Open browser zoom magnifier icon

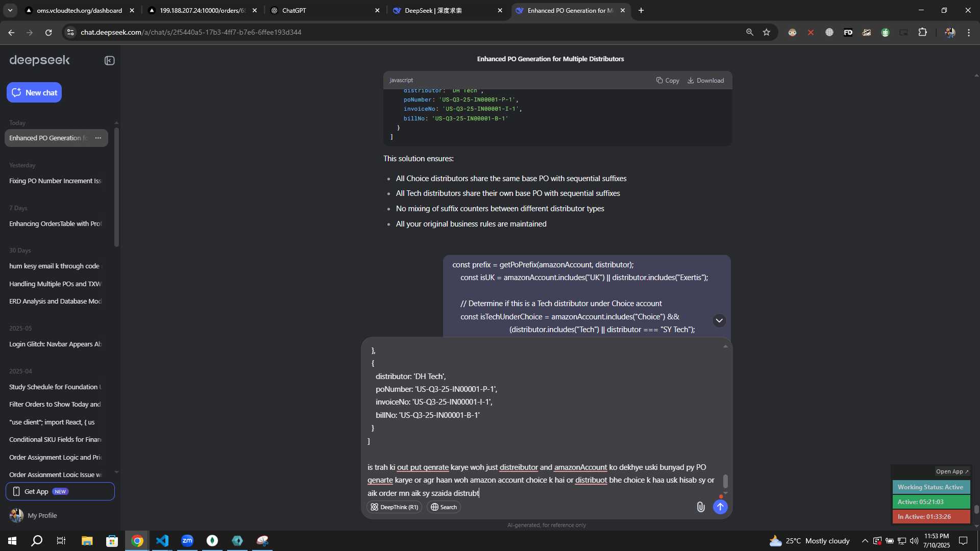coord(749,32)
